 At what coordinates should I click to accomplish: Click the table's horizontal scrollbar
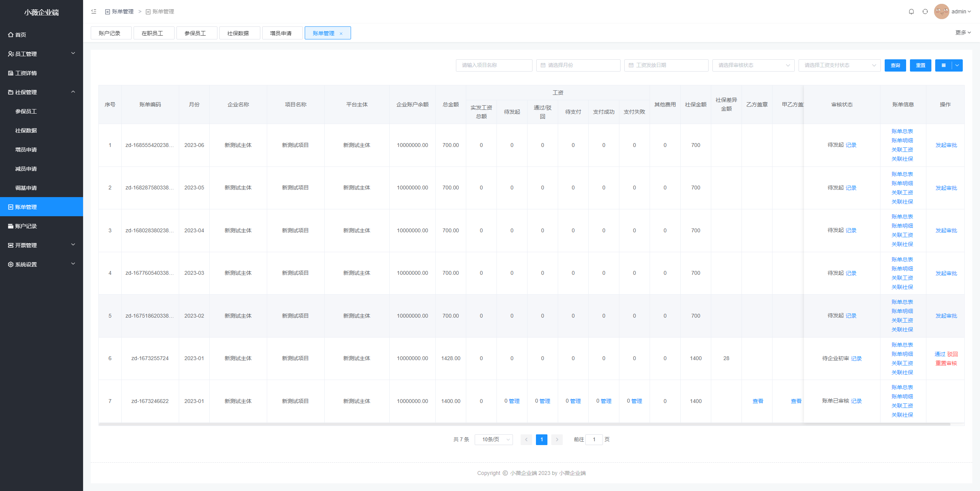[x=524, y=424]
